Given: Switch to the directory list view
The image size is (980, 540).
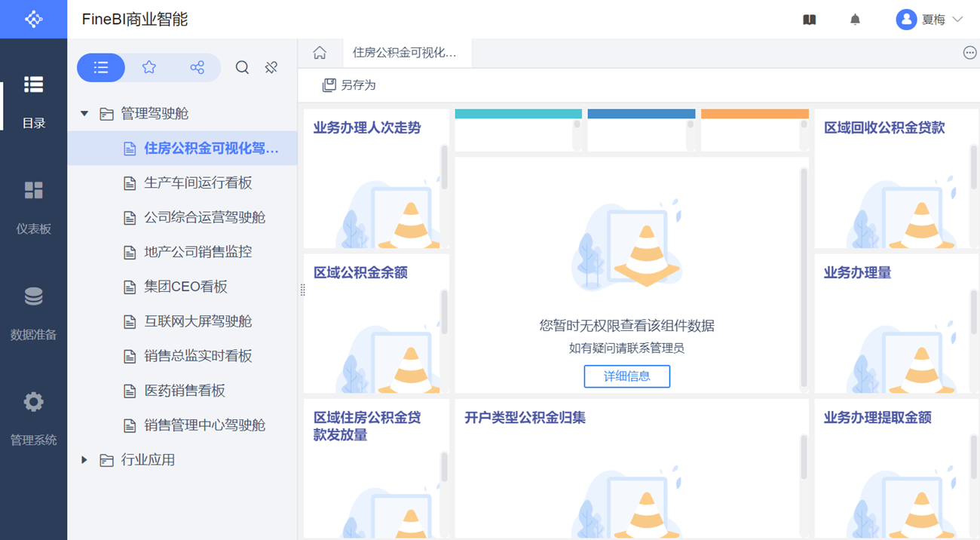Looking at the screenshot, I should tap(101, 68).
